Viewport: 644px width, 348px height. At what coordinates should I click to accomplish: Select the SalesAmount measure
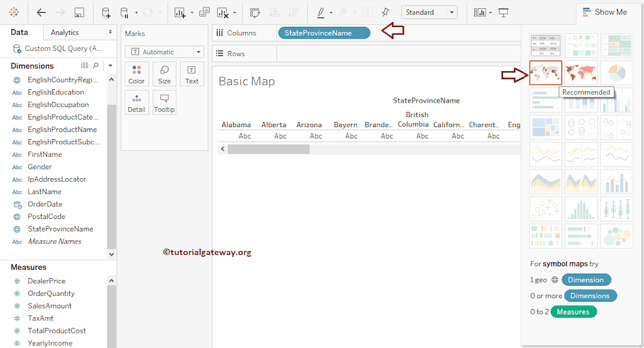tap(49, 306)
